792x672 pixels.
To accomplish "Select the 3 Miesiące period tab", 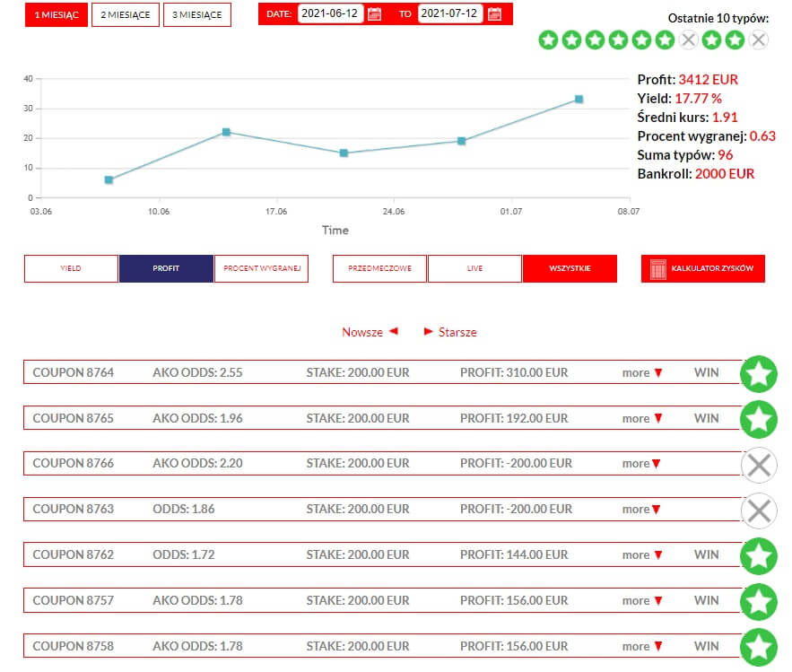I will tap(197, 14).
